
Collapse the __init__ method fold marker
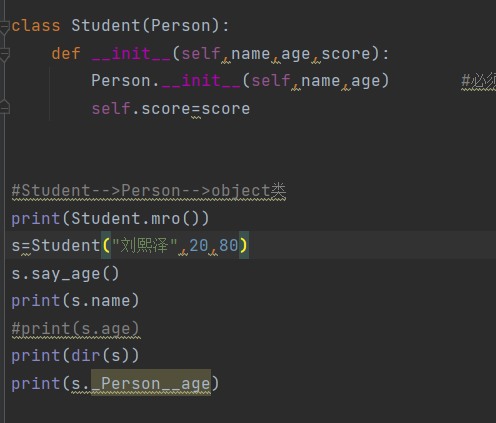click(4, 55)
